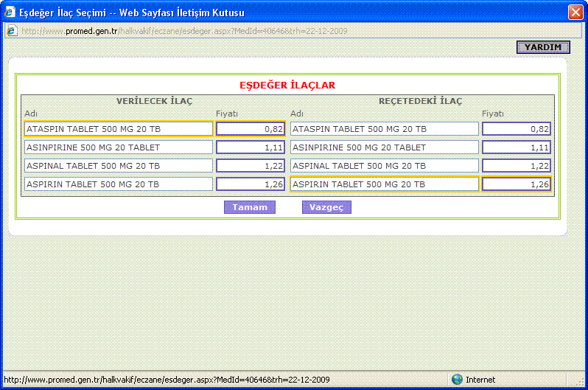Click the 1,26 price in Verilecek İlaç
The height and width of the screenshot is (390, 588).
[x=251, y=184]
